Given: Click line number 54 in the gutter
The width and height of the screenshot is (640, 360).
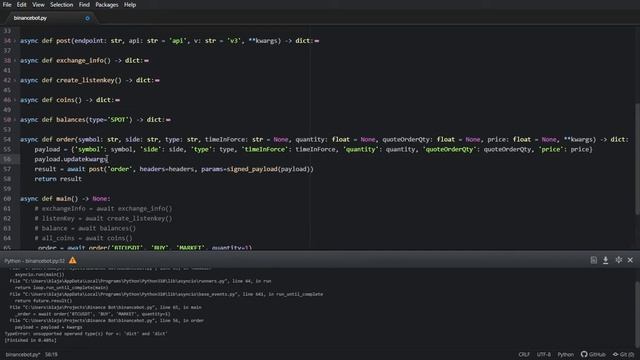Looking at the screenshot, I should (7, 140).
